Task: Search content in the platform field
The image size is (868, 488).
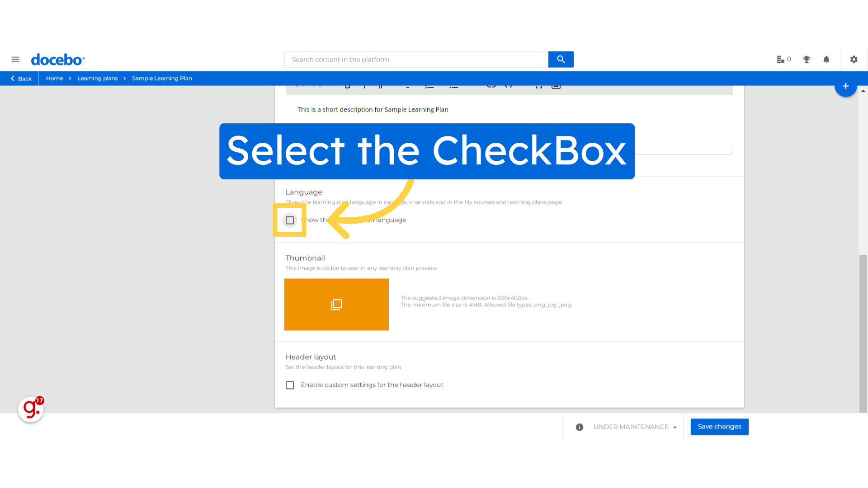Action: [x=417, y=59]
